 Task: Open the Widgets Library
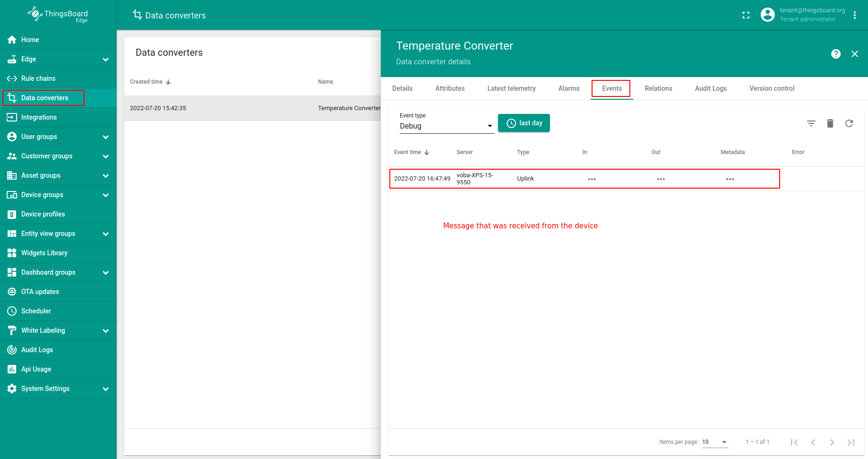point(58,253)
